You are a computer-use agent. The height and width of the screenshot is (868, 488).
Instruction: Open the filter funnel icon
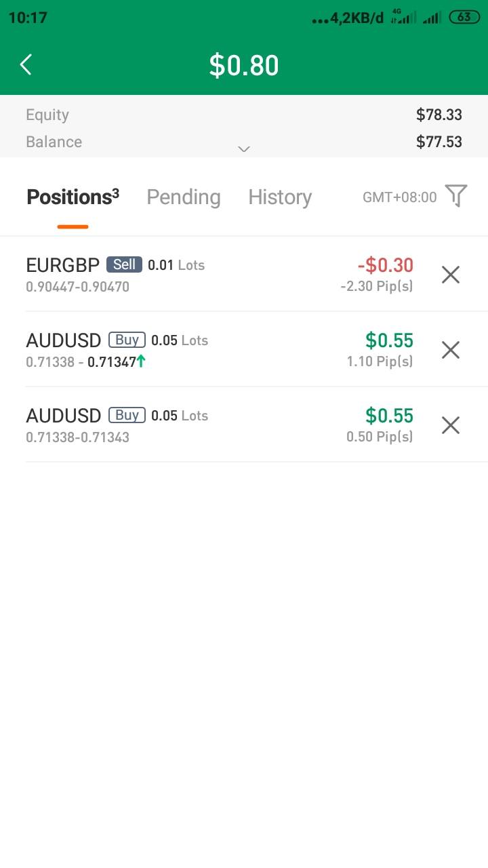click(456, 196)
